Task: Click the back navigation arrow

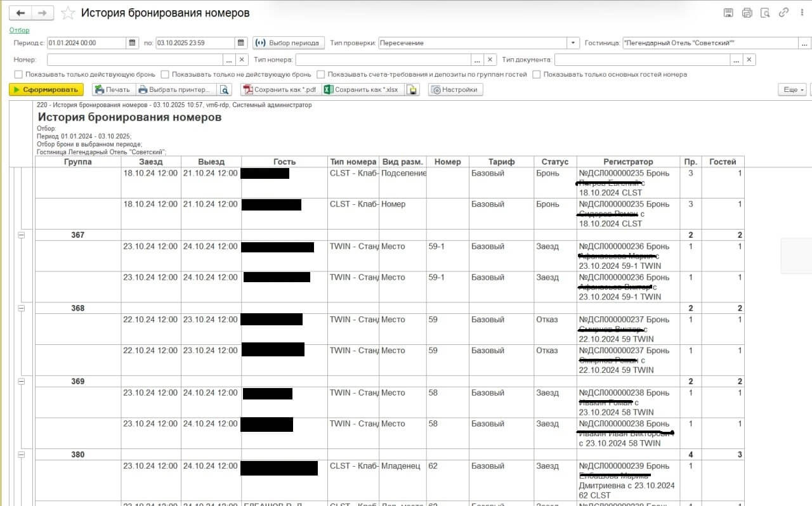Action: (x=20, y=13)
